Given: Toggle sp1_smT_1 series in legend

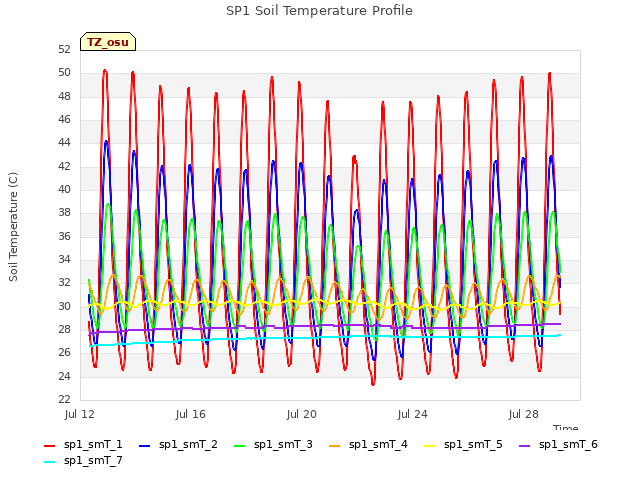Looking at the screenshot, I should (x=83, y=444).
